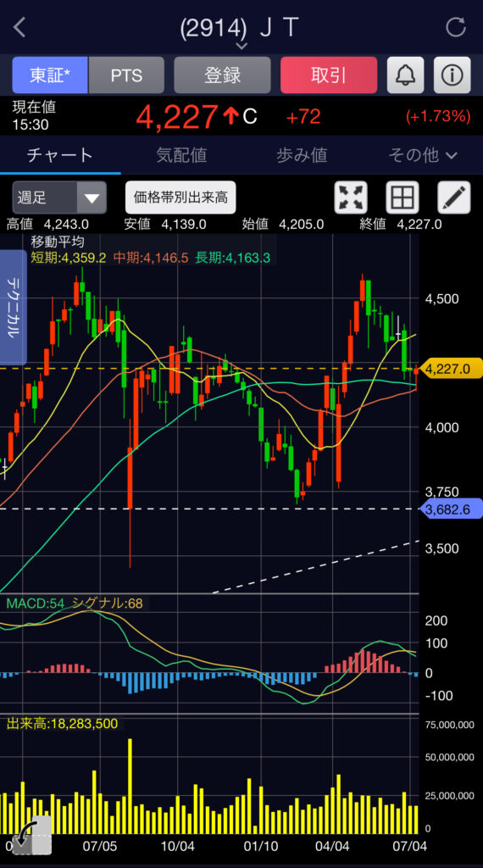Open the stock info icon
The width and height of the screenshot is (483, 868).
452,75
